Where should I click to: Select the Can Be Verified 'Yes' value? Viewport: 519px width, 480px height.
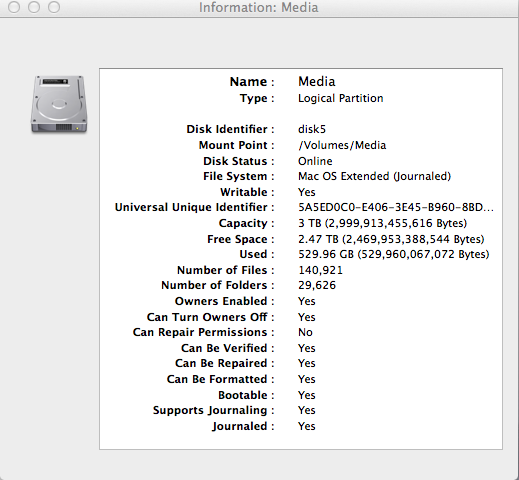coord(307,348)
